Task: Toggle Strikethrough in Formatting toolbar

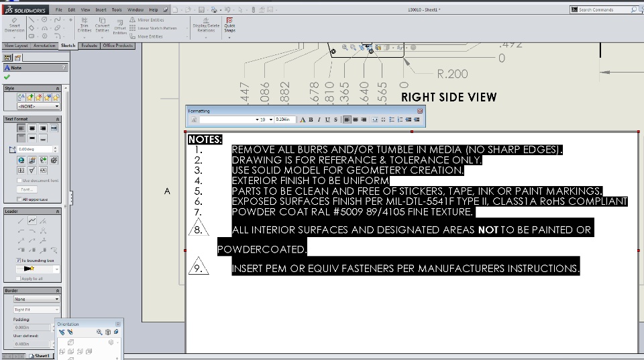Action: [335, 120]
